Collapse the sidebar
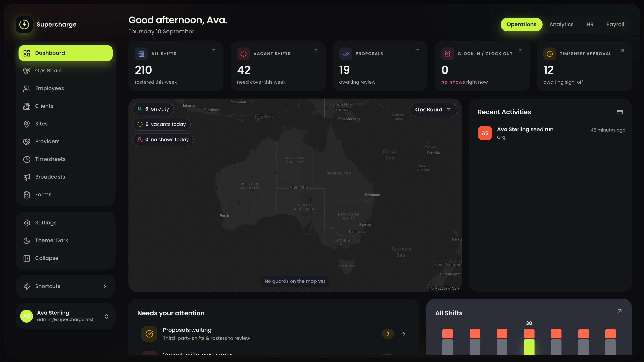This screenshot has height=362, width=644. click(x=65, y=258)
